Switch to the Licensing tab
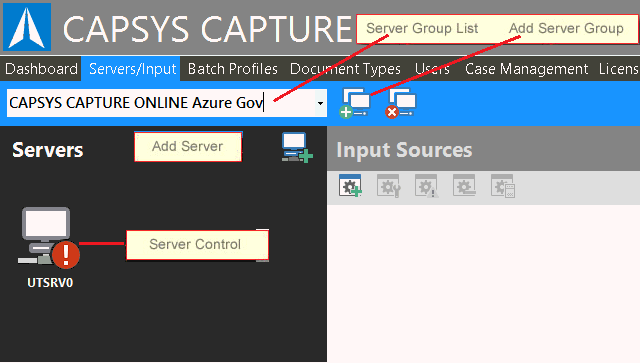 tap(618, 69)
